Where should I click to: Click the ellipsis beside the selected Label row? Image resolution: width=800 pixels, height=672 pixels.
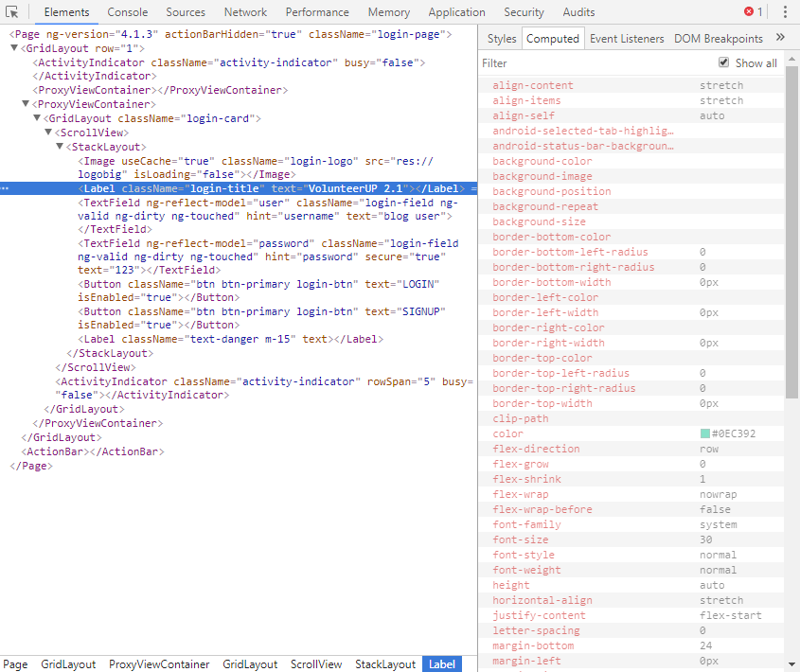(x=6, y=188)
